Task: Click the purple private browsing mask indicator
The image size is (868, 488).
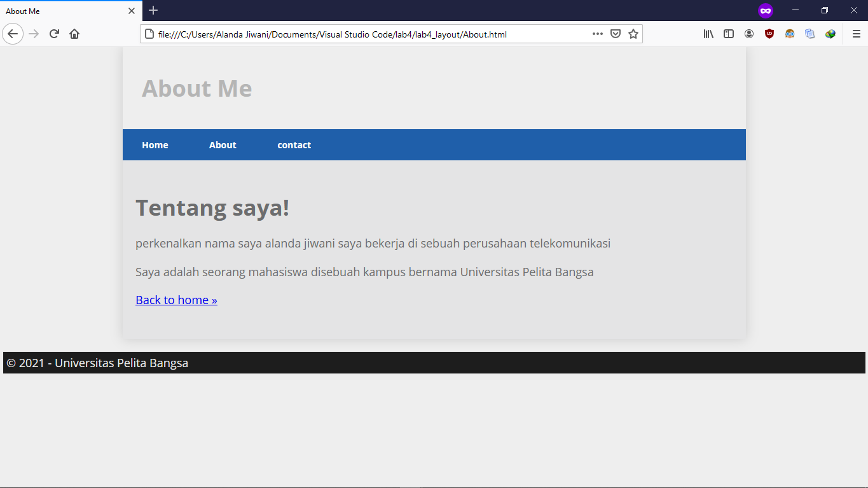Action: 766,11
